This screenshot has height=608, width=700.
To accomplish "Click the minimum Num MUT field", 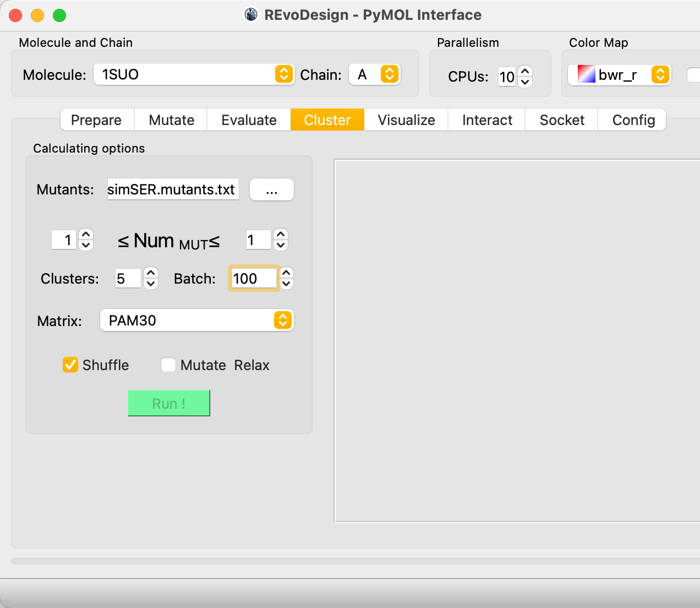I will pos(64,240).
